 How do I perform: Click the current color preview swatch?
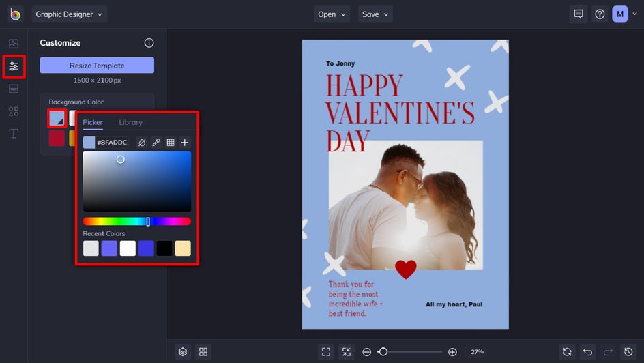[89, 143]
